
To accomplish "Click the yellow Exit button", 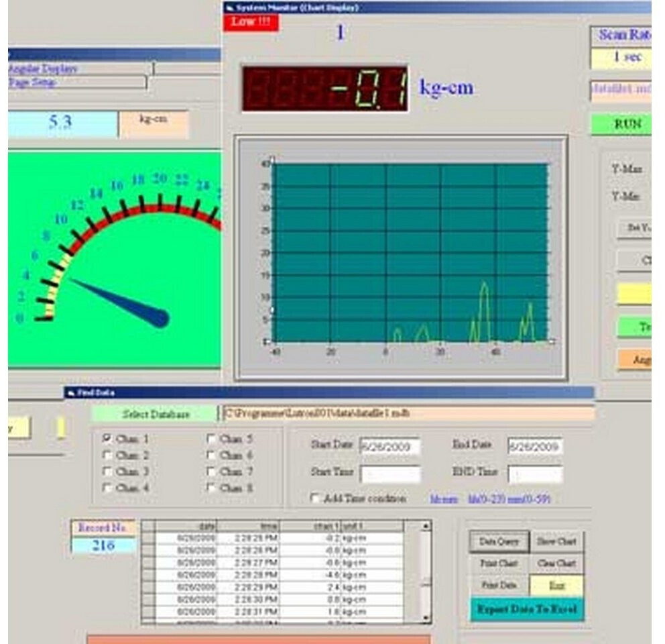I will (556, 586).
